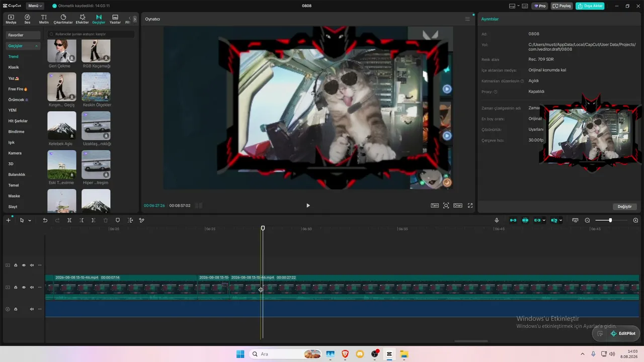Add a marker with the shield icon
Screen dimensions: 644x362
pyautogui.click(x=118, y=220)
